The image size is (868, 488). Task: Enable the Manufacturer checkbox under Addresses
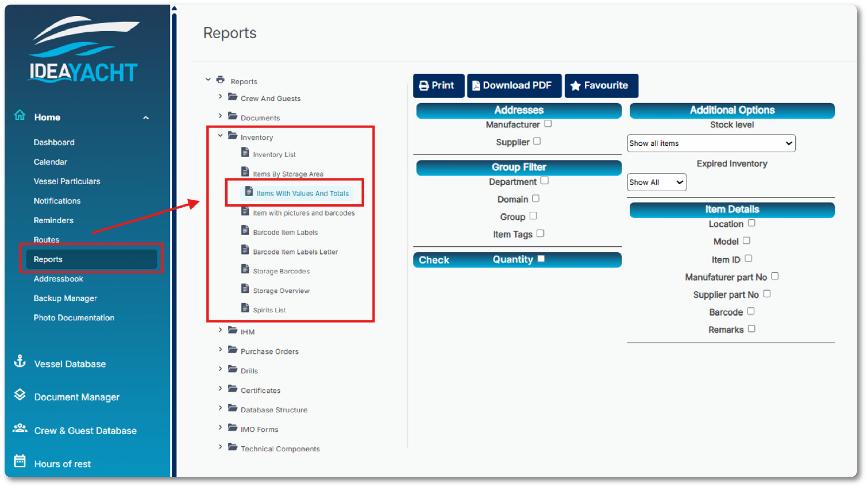coord(548,124)
